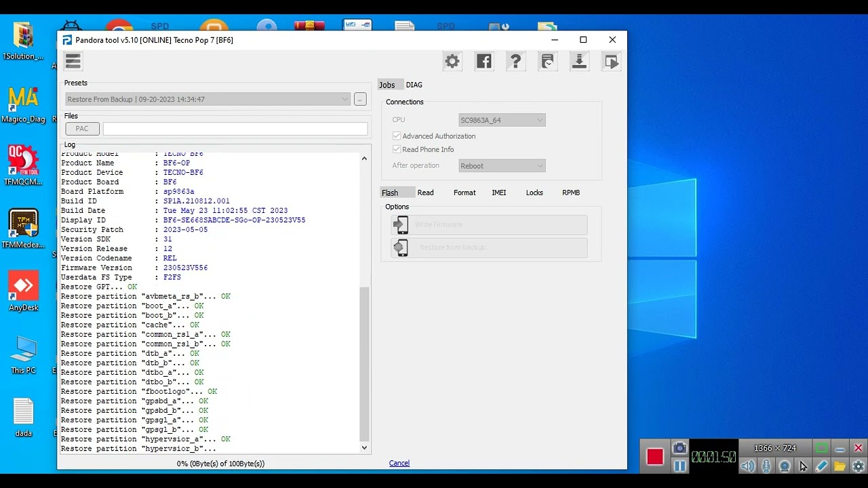
Task: Pause the screen recording
Action: point(679,466)
